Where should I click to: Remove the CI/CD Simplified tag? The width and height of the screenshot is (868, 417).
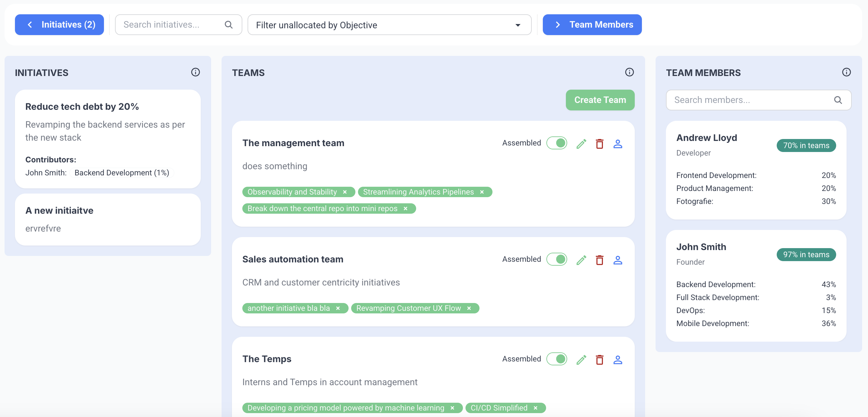[x=535, y=408]
